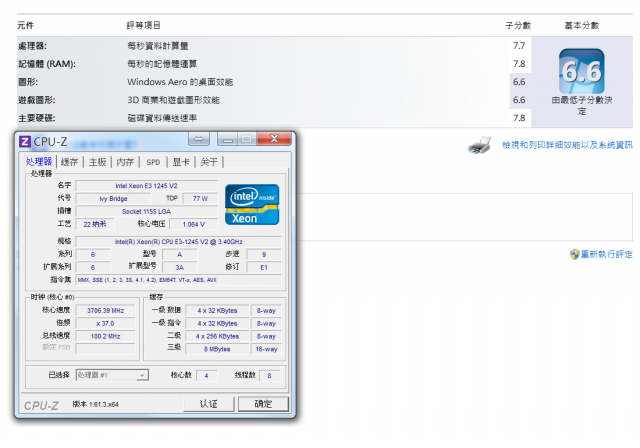
Task: Click the empty 额定 FSB field
Action: click(x=105, y=348)
